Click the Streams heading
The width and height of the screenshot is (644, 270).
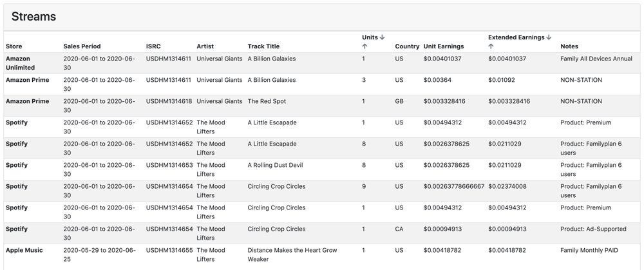pyautogui.click(x=33, y=17)
